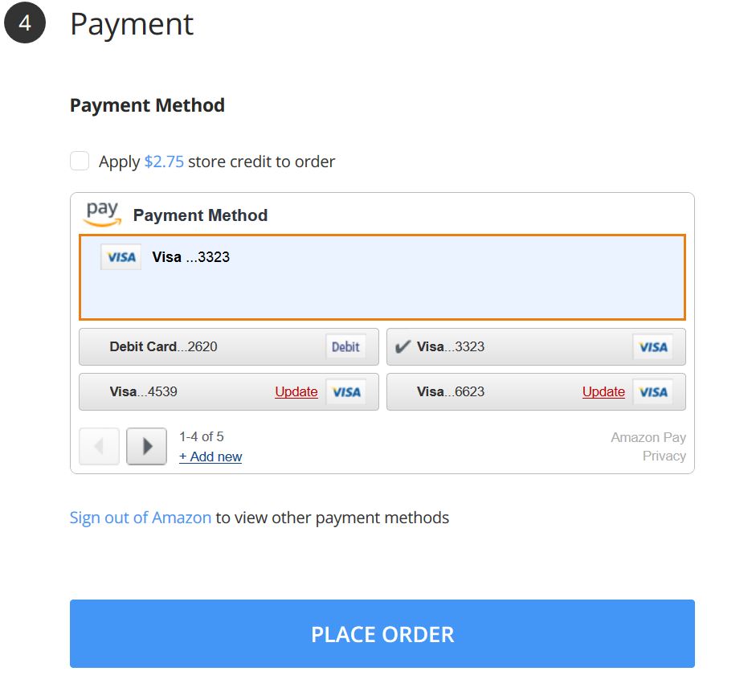Click Visa logo on the 3323 card button
Viewport: 752px width, 700px height.
[653, 347]
